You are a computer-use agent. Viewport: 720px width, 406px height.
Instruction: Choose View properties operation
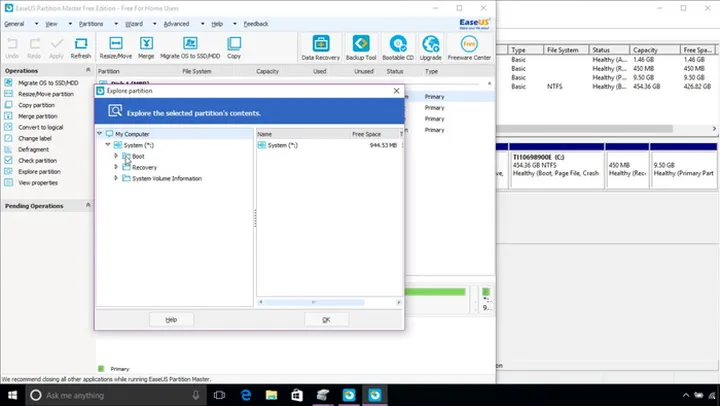[38, 182]
